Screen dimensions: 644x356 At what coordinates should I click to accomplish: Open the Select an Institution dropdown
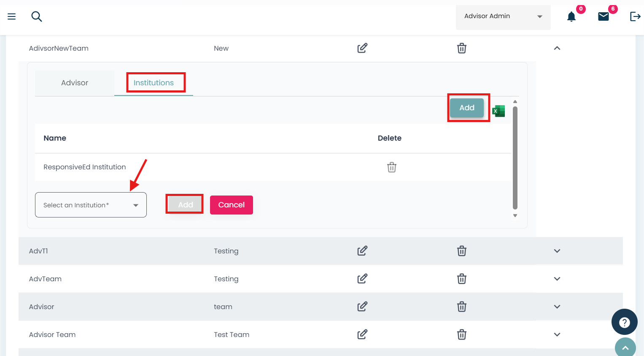[x=91, y=205]
